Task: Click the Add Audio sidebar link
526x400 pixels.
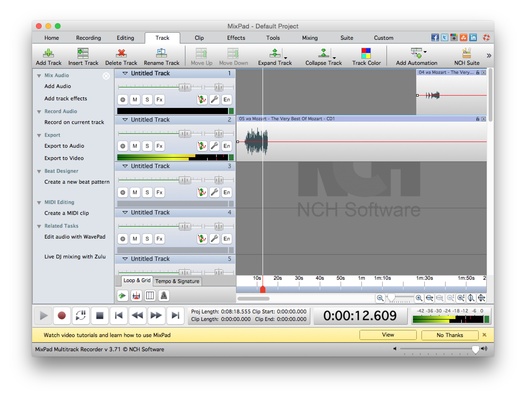Action: tap(58, 86)
